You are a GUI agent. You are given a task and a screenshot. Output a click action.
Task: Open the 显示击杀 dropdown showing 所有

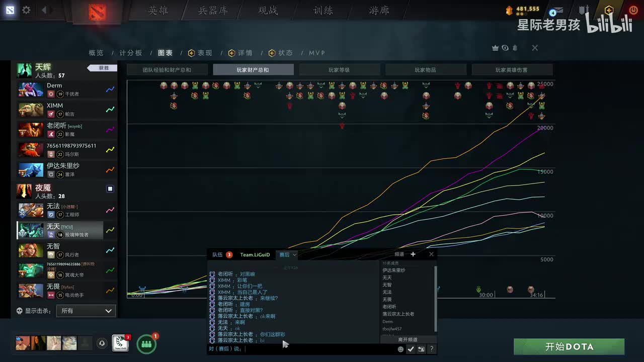86,311
